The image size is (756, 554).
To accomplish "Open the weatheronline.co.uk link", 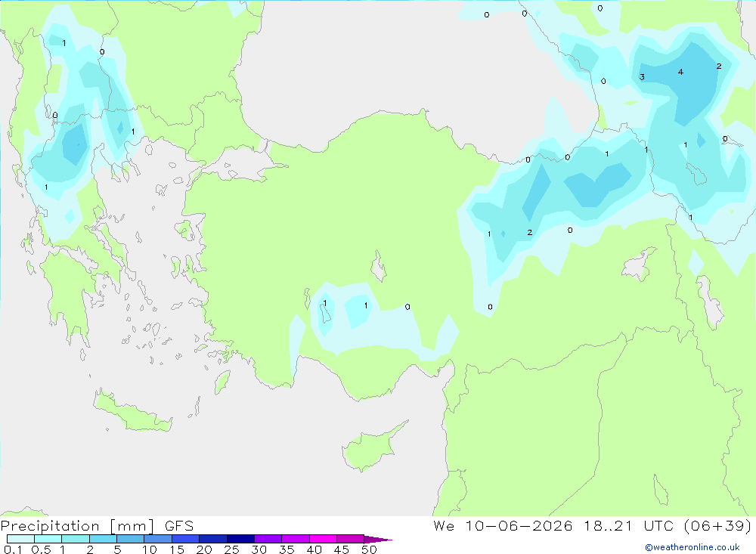I will pyautogui.click(x=692, y=547).
